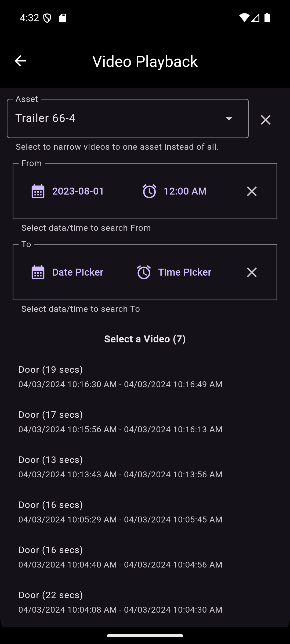
Task: Play the Door 19 secs video
Action: pos(120,377)
